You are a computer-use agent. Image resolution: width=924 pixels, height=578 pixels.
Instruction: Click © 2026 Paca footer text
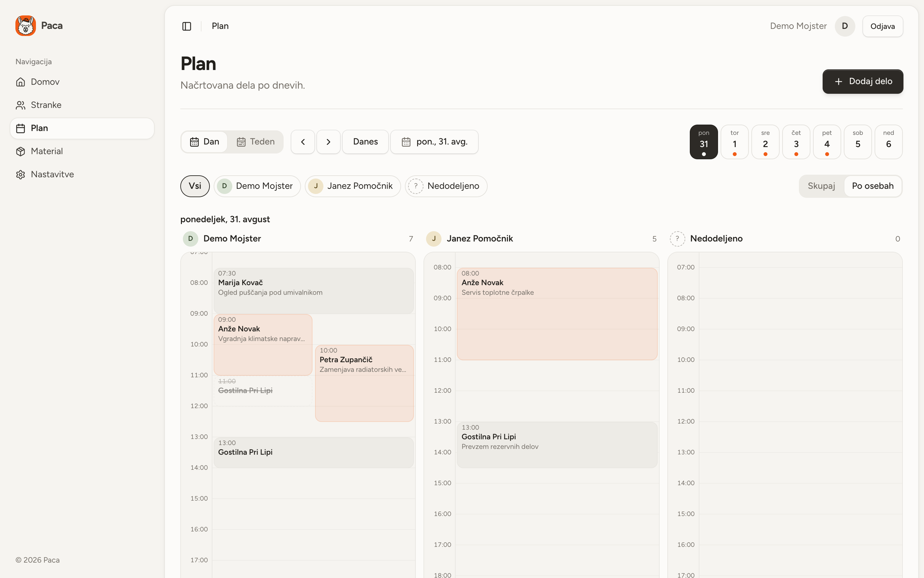38,560
